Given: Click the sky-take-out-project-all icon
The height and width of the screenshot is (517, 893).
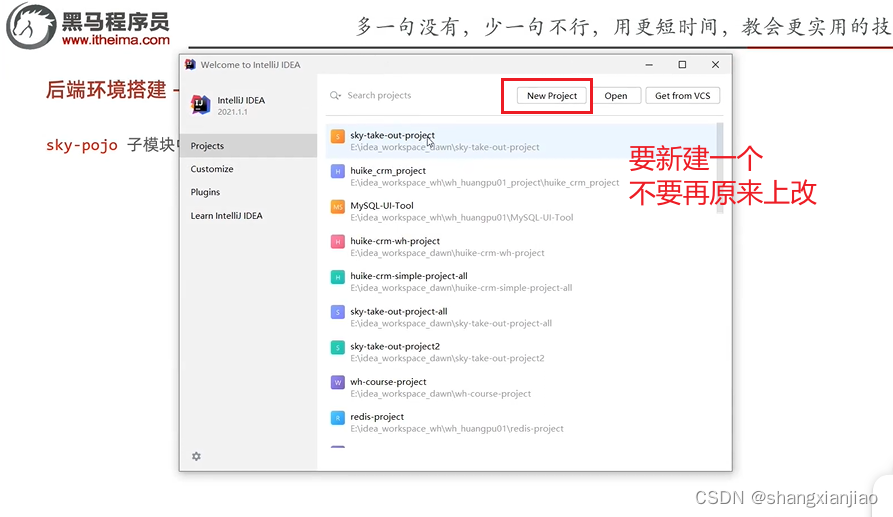Looking at the screenshot, I should click(338, 312).
